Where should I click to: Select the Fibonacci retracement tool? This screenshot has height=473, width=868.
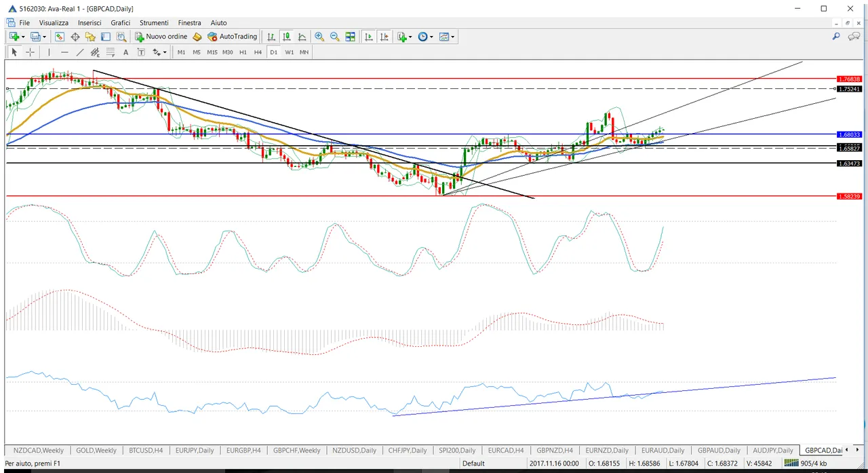(x=111, y=52)
